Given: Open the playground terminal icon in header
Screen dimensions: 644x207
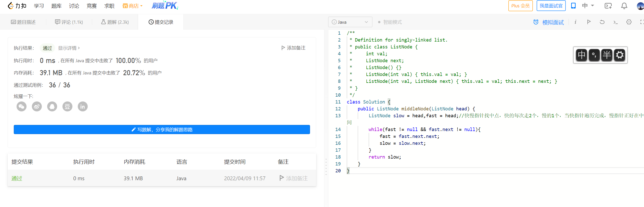Looking at the screenshot, I should 608,6.
